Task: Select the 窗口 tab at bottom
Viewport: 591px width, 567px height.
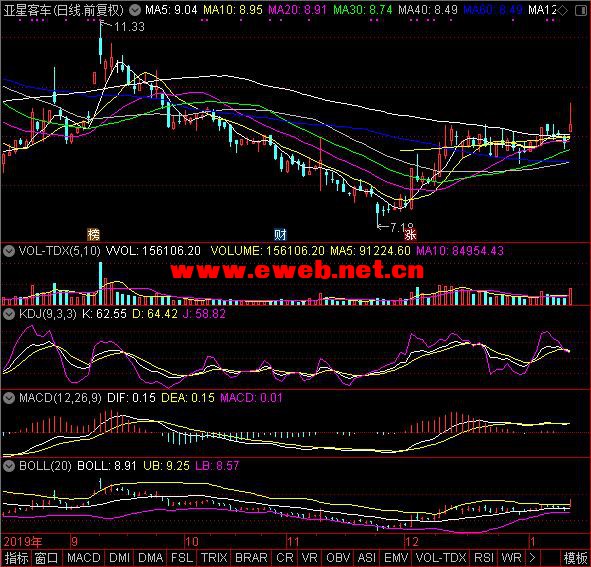Action: click(47, 558)
